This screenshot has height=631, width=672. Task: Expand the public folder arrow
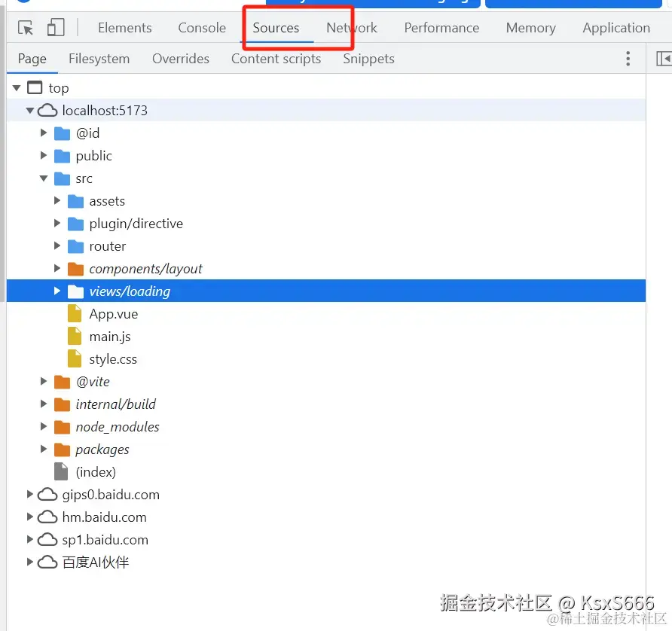(x=44, y=156)
